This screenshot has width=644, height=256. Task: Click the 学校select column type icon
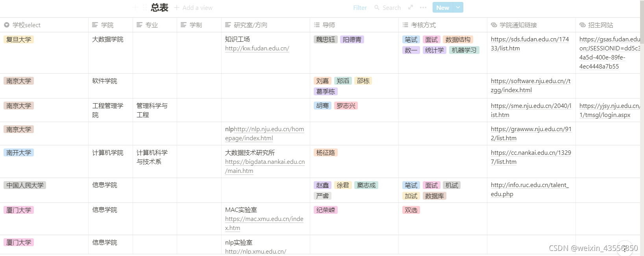tap(7, 25)
